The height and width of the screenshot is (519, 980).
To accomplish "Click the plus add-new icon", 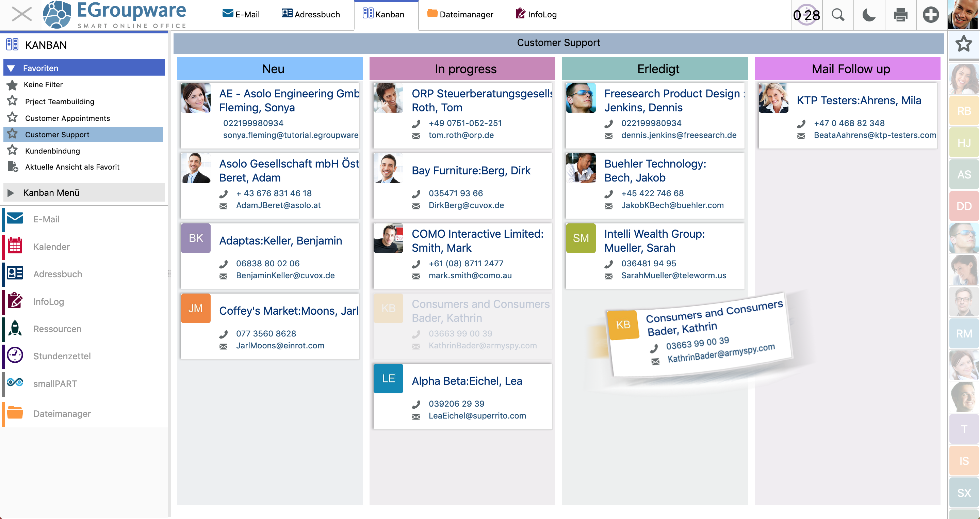I will [931, 15].
